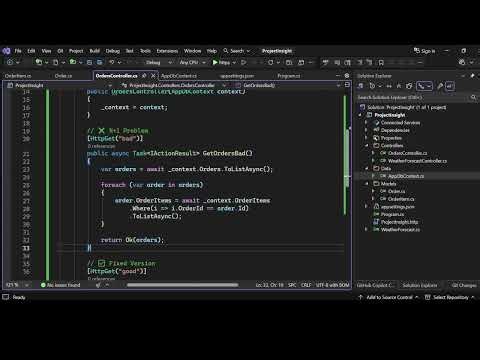
Task: Open the ProjectInsight project navigation dropdown
Action: pos(60,85)
